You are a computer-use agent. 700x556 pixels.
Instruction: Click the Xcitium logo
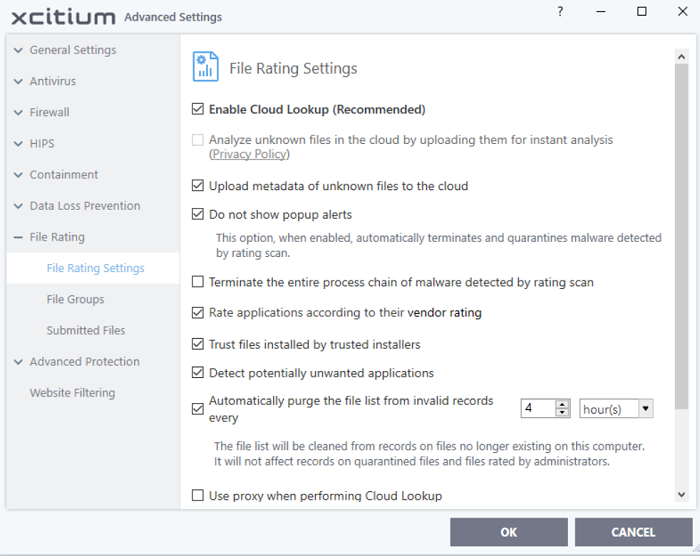(63, 17)
